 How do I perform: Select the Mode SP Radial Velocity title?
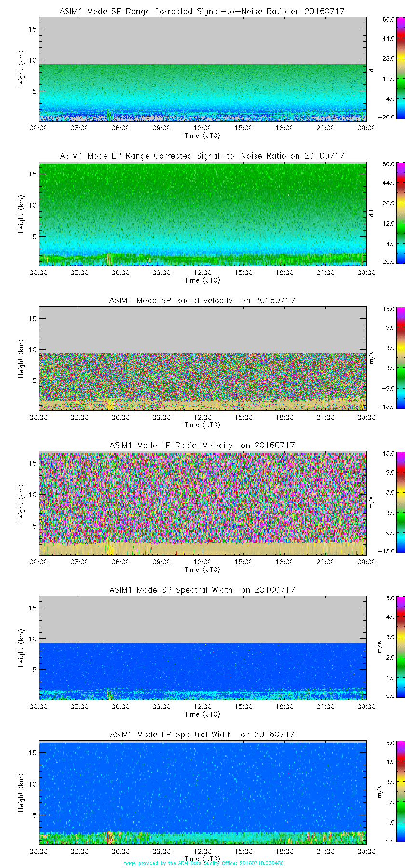202,300
